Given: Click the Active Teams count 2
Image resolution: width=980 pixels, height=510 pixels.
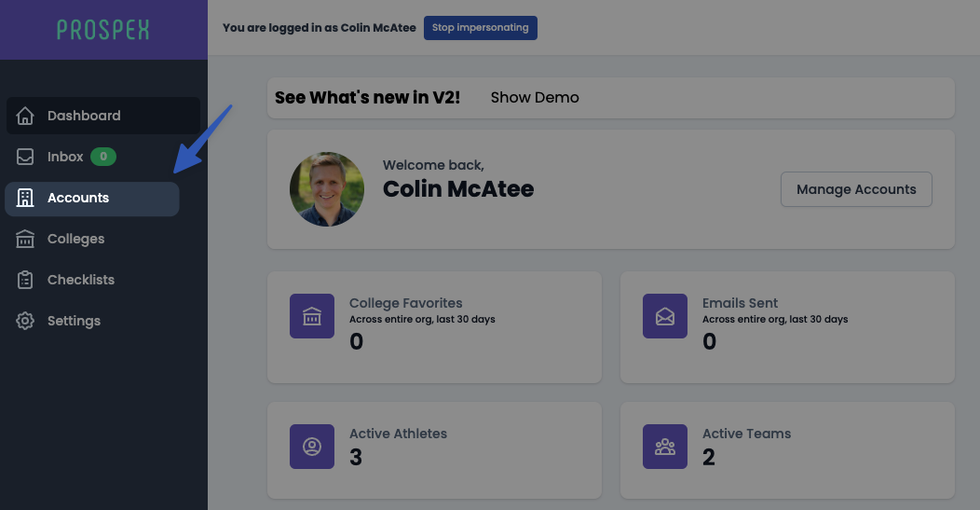Looking at the screenshot, I should pyautogui.click(x=709, y=458).
